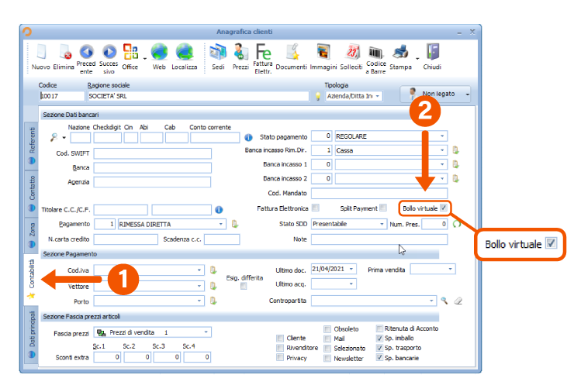Click the Nuovo toolbar icon
This screenshot has width=574, height=392.
(x=40, y=52)
